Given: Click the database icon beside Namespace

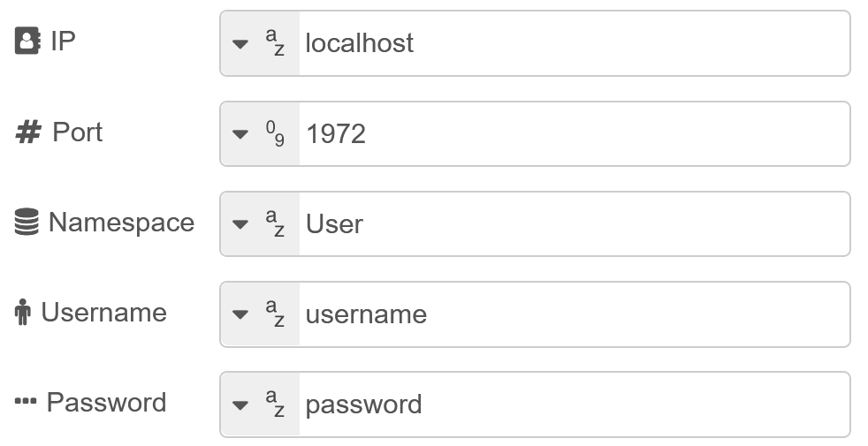Looking at the screenshot, I should pos(27,223).
